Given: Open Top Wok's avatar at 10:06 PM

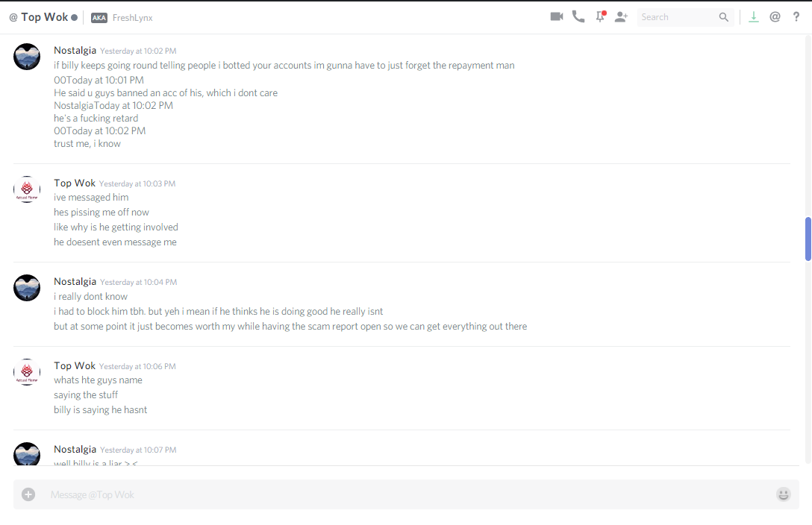Looking at the screenshot, I should click(27, 372).
